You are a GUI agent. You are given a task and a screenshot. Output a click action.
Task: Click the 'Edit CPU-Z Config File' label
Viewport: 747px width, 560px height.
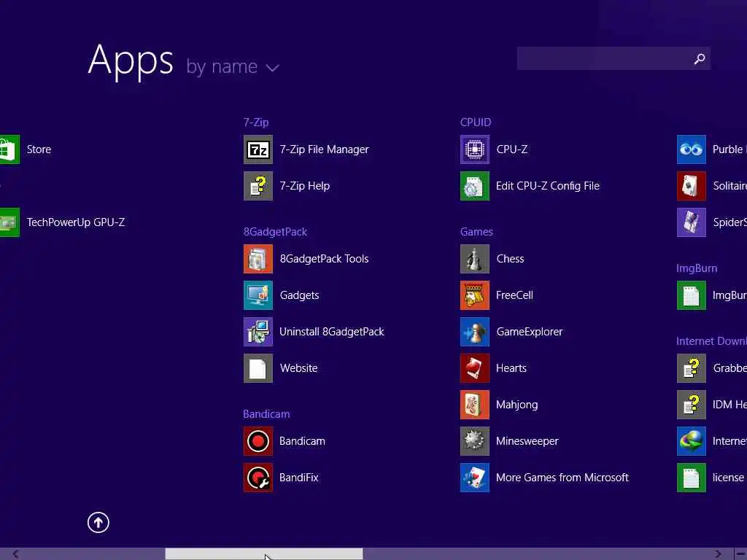tap(547, 186)
